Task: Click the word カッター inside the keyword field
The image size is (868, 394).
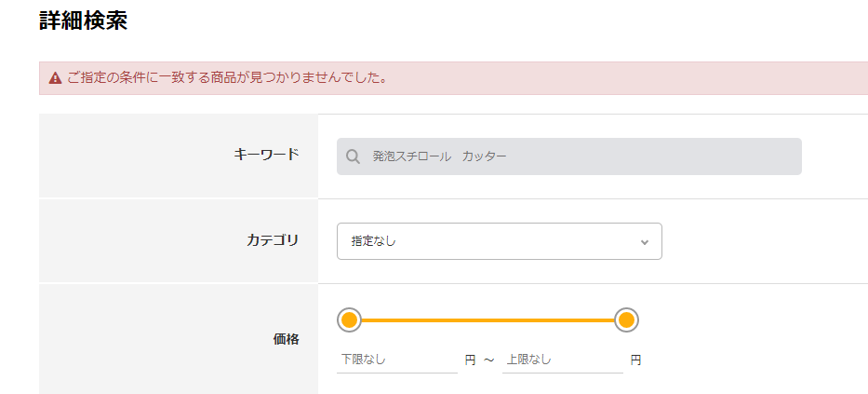Action: tap(485, 156)
